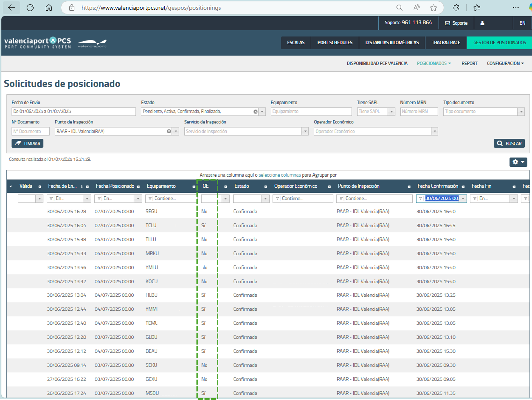Open the user profile icon in top bar
Image resolution: width=532 pixels, height=400 pixels.
[482, 23]
